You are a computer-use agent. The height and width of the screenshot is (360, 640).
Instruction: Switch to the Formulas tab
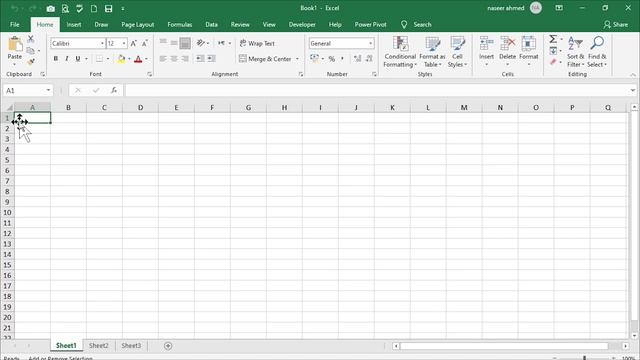(180, 24)
